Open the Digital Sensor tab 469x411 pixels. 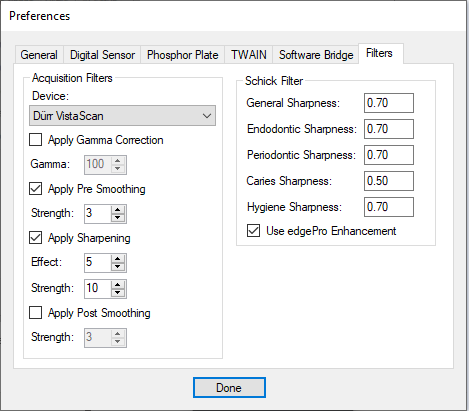(x=102, y=55)
